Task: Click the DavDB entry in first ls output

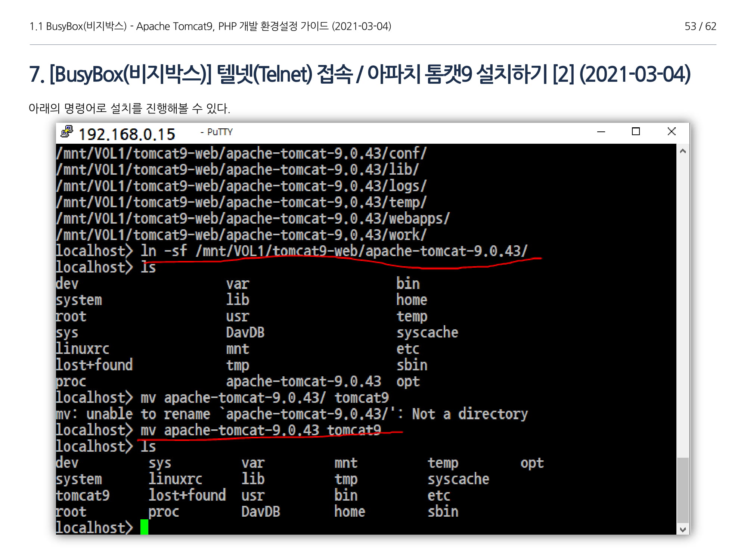Action: pos(245,332)
